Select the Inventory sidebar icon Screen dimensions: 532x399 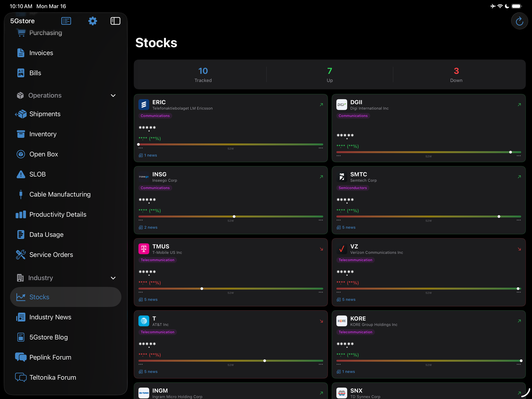click(x=21, y=134)
